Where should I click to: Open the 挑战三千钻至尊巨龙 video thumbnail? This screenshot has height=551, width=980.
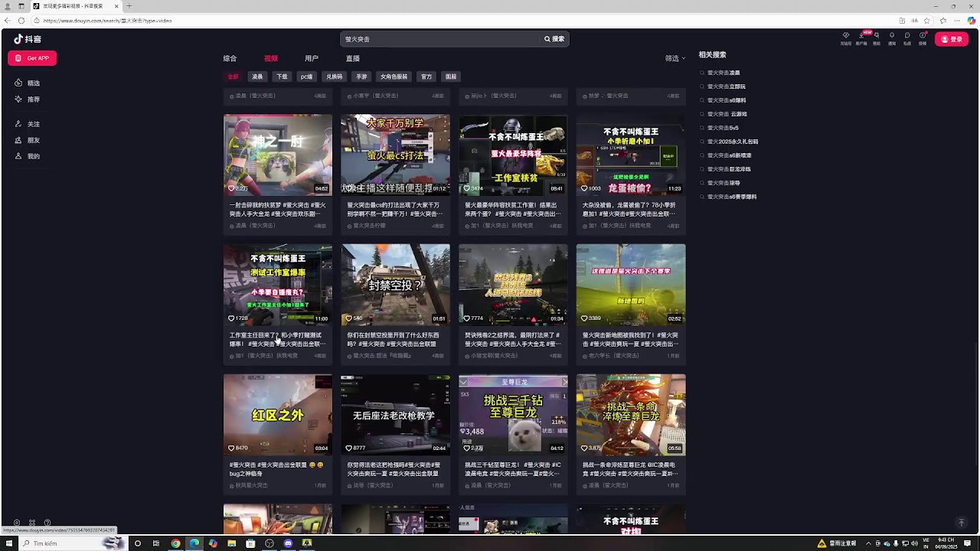(513, 415)
